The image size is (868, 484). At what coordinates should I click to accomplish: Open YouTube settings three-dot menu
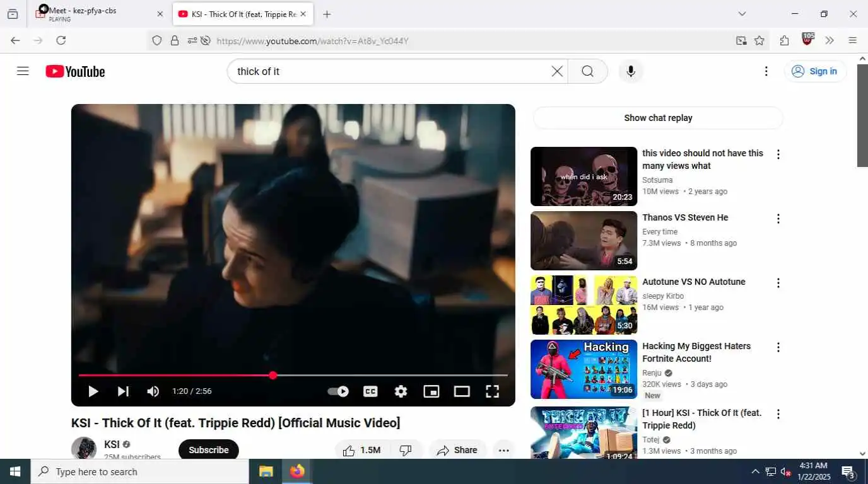[766, 71]
